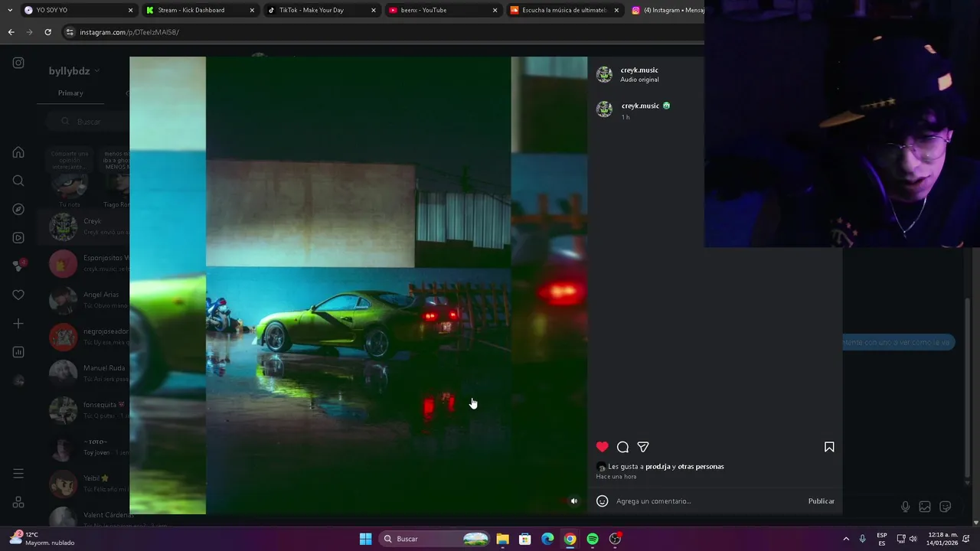Click the site info icon in address bar
The image size is (980, 551).
pos(70,32)
